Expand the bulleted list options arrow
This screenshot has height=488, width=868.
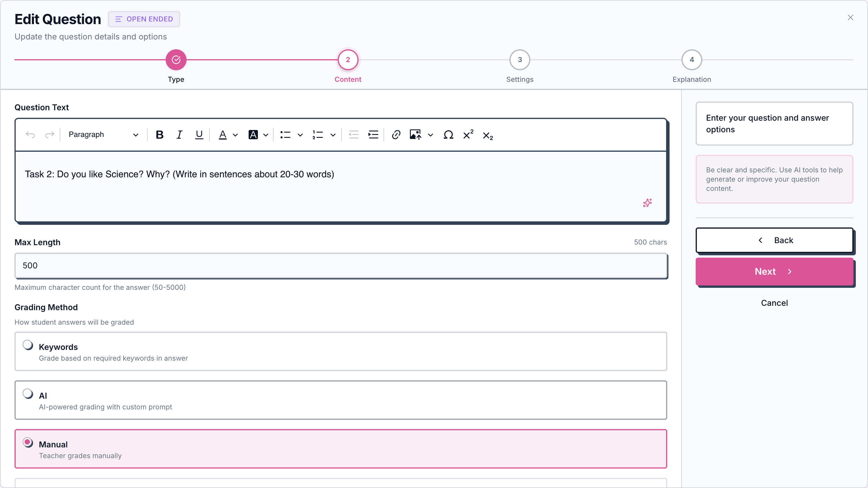(300, 135)
